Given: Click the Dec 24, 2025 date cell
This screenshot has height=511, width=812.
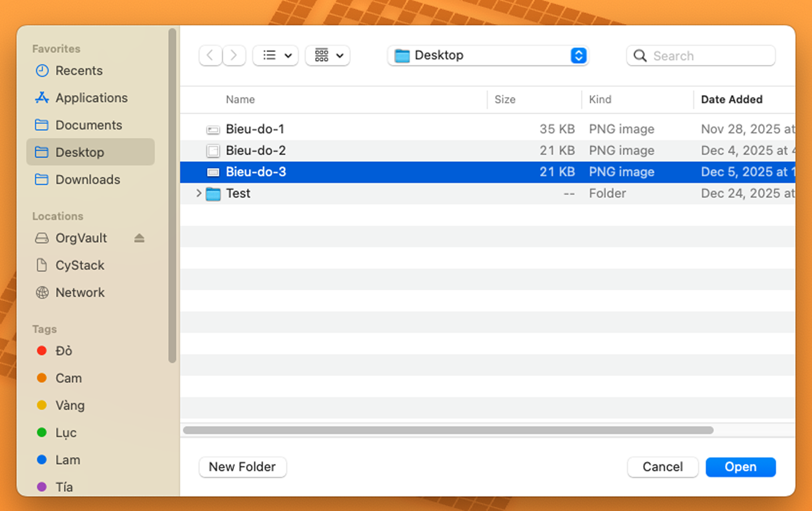Looking at the screenshot, I should pos(748,193).
